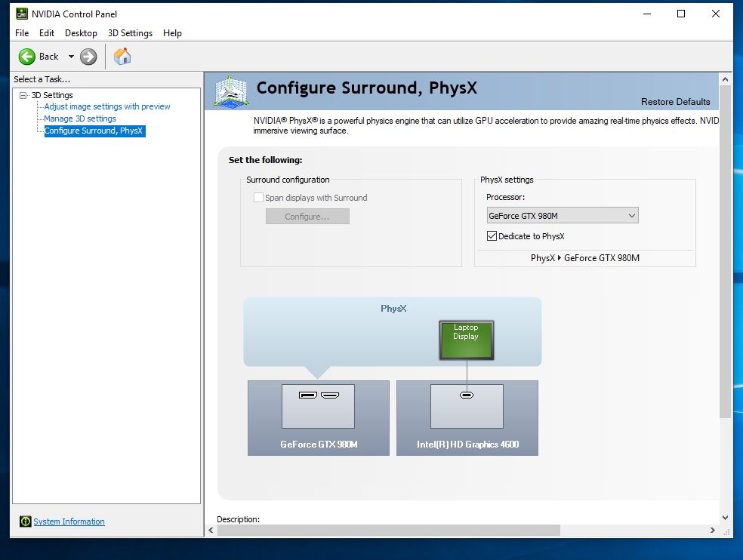
Task: Click the GeForce GTX 980M GPU box
Action: pos(319,418)
